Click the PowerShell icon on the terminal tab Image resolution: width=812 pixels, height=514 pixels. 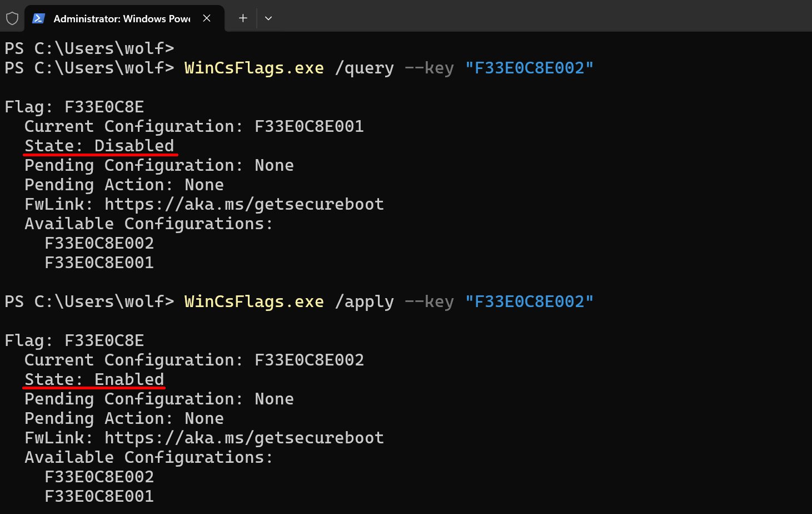tap(37, 18)
